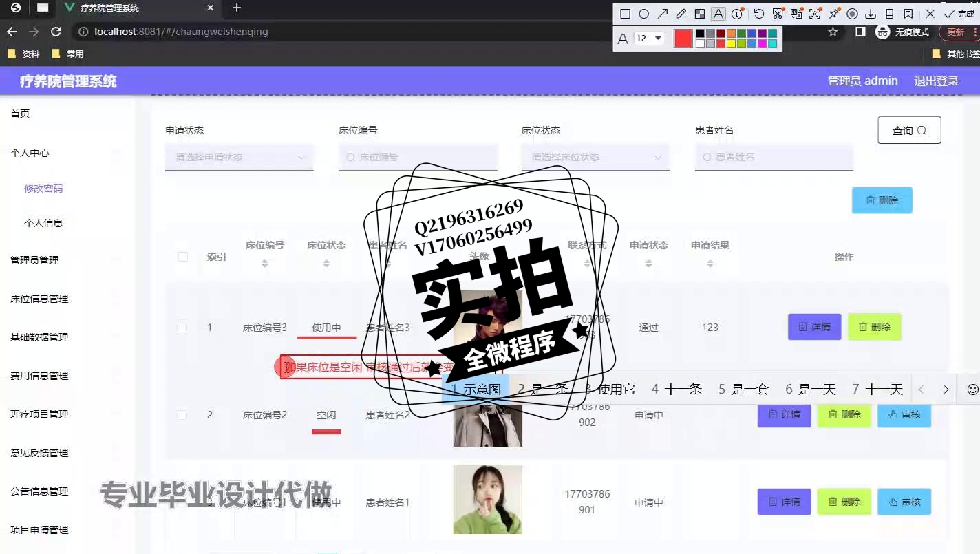Click the scissors long-screenshot icon

[778, 14]
